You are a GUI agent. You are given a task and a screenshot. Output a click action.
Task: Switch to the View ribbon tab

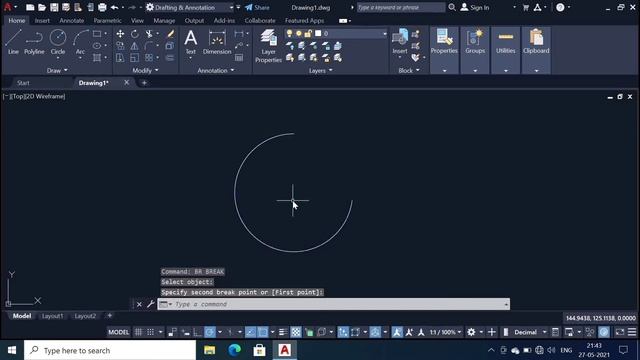point(137,20)
